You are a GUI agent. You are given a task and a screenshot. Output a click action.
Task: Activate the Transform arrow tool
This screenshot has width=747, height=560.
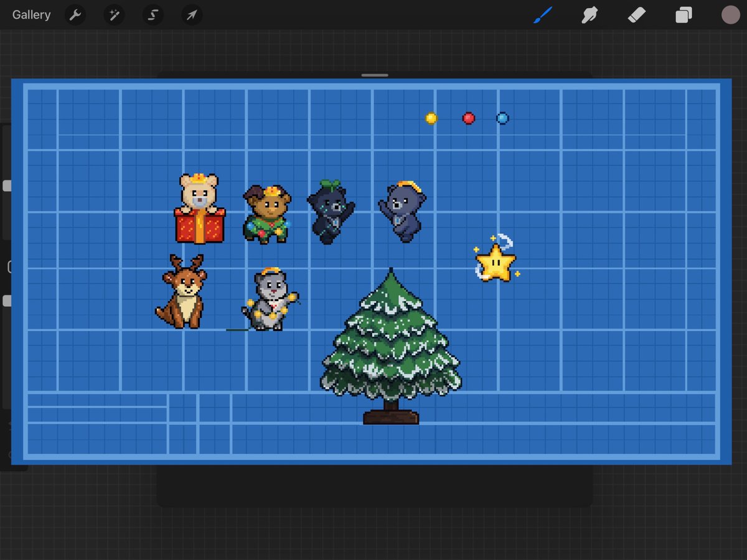coord(192,15)
